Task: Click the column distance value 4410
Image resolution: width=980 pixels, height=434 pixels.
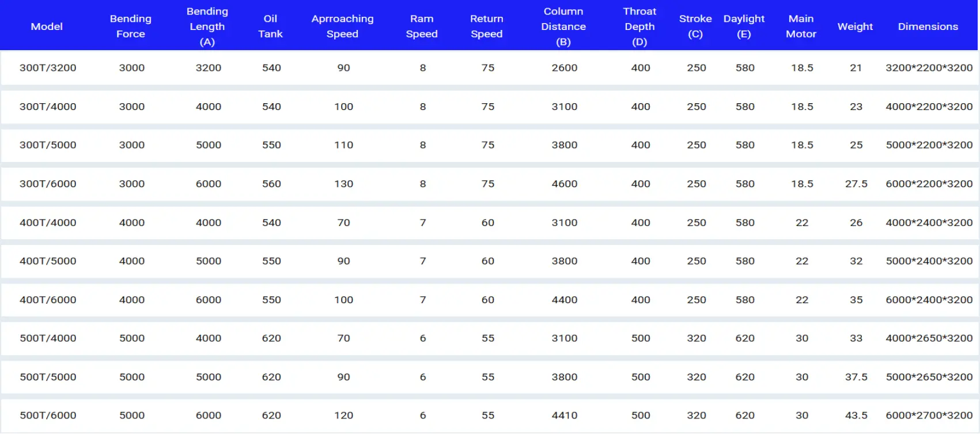Action: pos(564,416)
